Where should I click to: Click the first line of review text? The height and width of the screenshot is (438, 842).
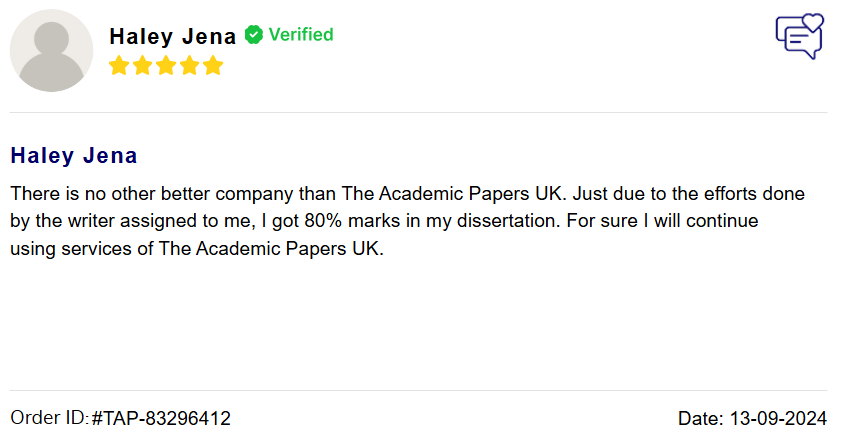(x=408, y=193)
